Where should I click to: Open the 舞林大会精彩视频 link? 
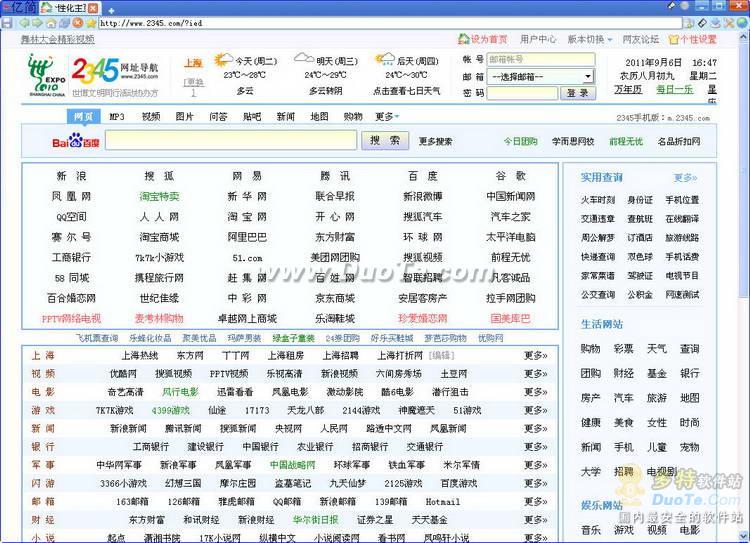(57, 39)
